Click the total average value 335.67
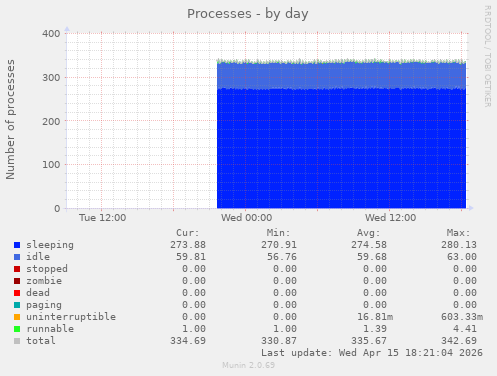 pos(369,341)
